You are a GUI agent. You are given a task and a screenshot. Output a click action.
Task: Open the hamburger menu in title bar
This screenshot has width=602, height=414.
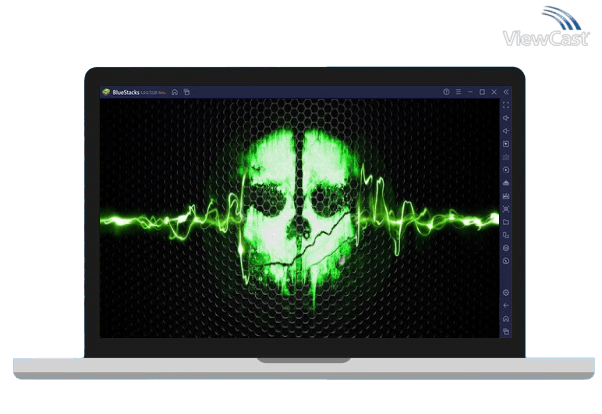click(458, 92)
